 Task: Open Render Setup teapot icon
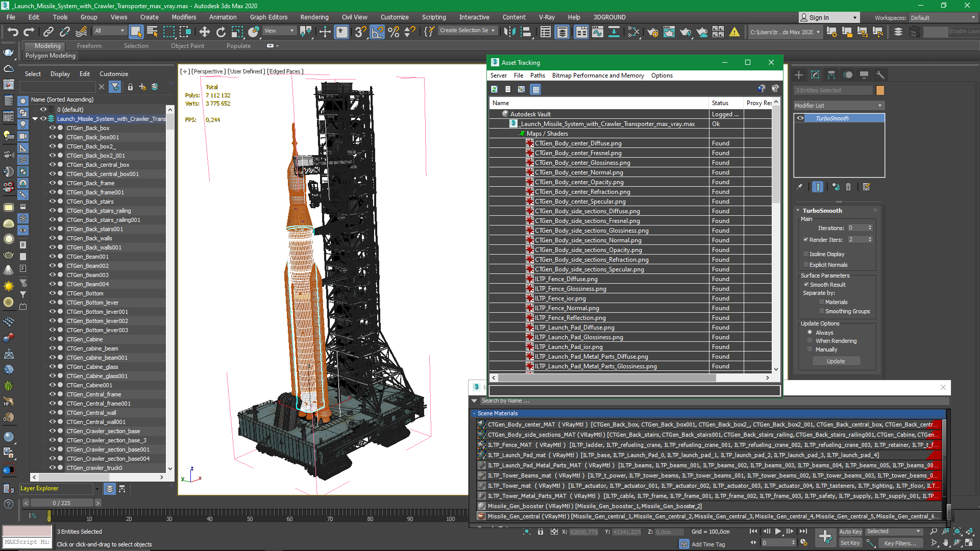[652, 32]
